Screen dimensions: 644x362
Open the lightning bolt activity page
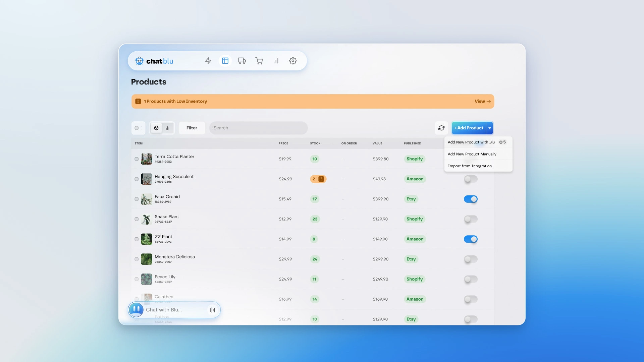click(208, 61)
